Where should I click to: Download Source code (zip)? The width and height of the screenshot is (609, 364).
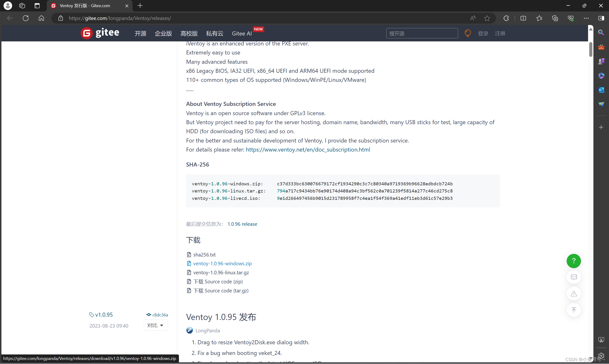pos(218,282)
